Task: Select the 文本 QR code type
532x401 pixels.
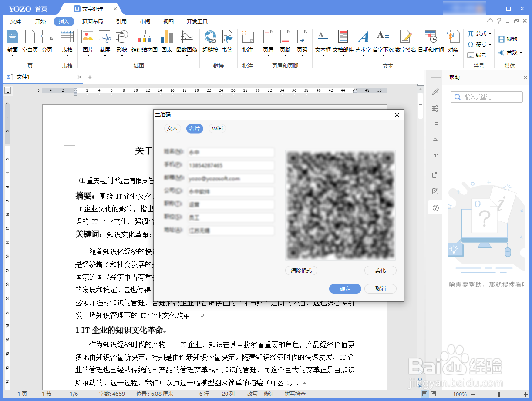Action: coord(172,129)
